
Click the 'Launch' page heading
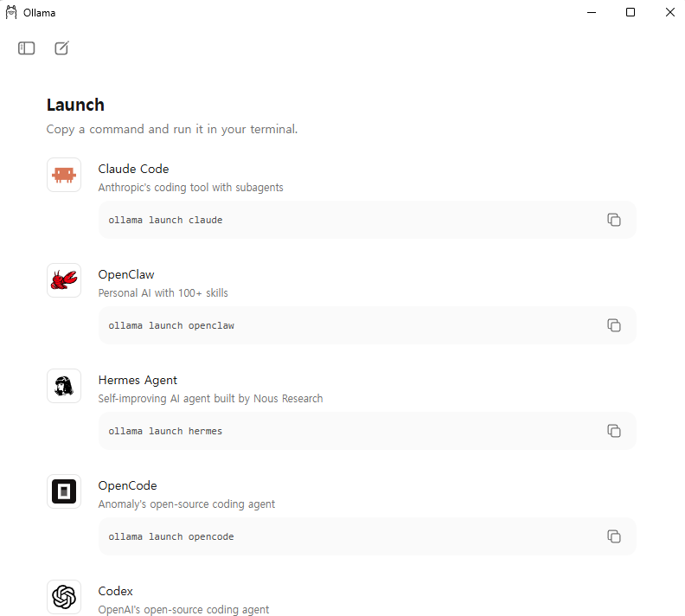[x=75, y=105]
